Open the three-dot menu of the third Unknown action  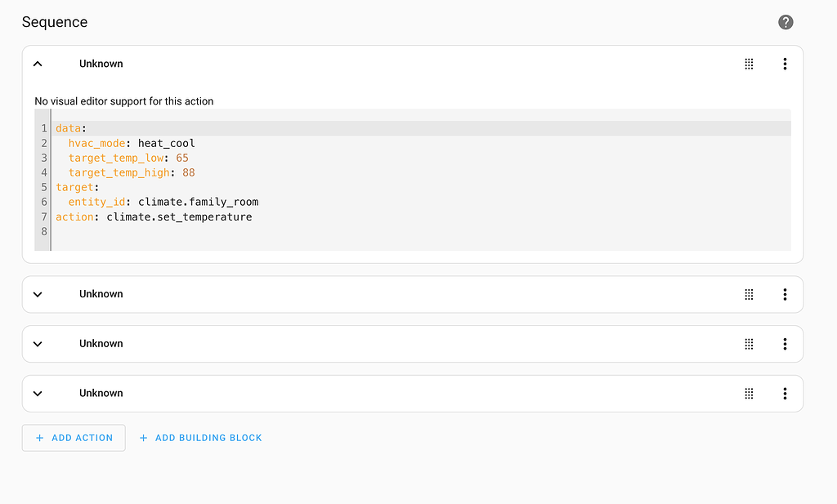785,344
